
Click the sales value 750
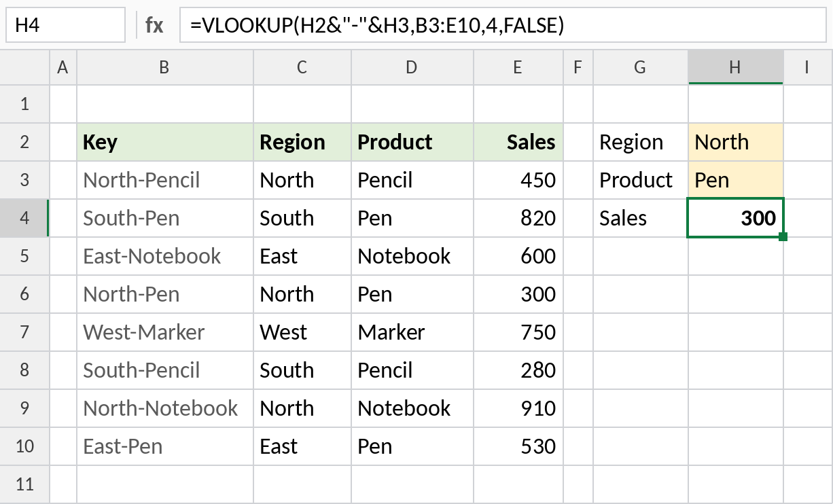[x=518, y=332]
